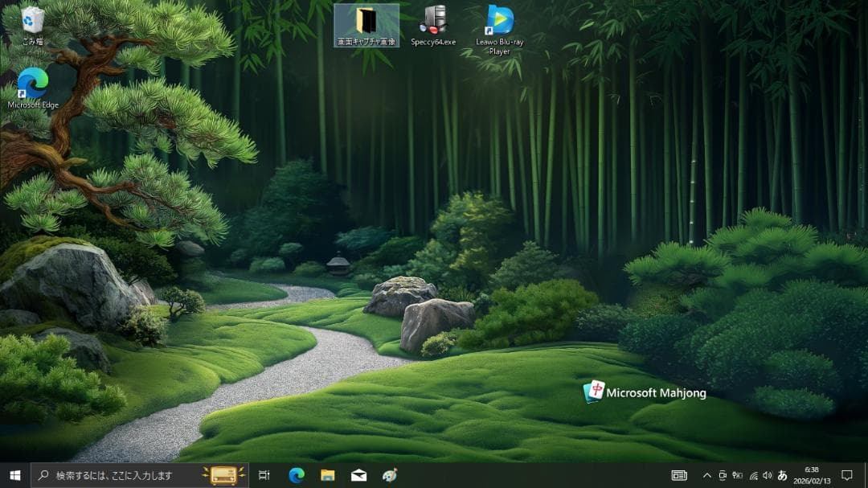Toggle the News and Interests widget

[x=680, y=475]
